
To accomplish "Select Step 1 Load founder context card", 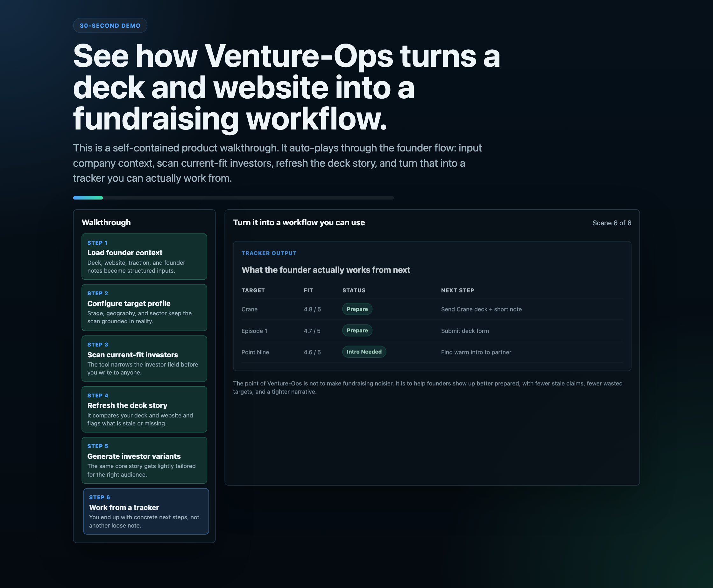I will point(144,256).
